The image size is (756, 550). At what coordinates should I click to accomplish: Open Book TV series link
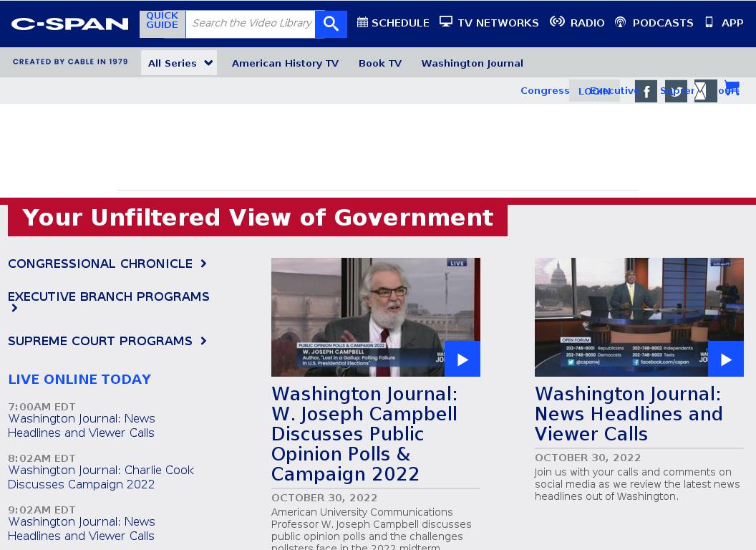380,63
